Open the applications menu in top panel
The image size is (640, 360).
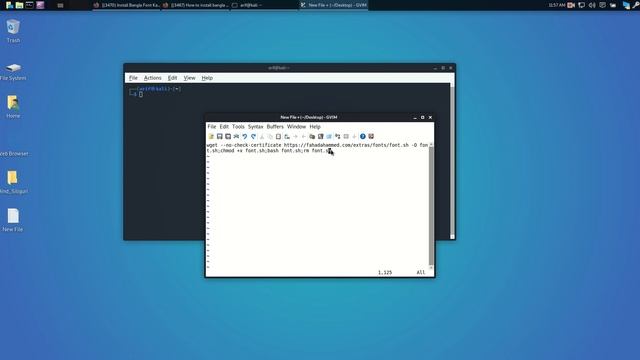[x=9, y=5]
